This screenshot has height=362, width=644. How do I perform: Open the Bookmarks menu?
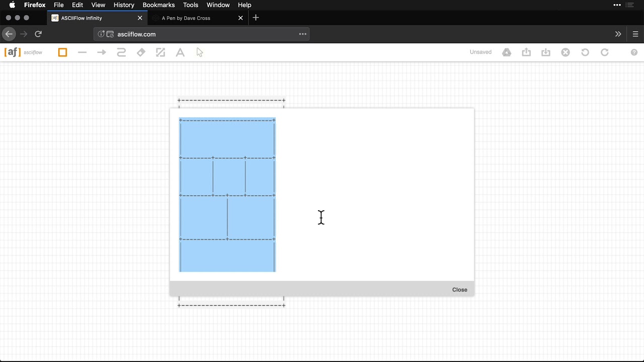pos(158,5)
